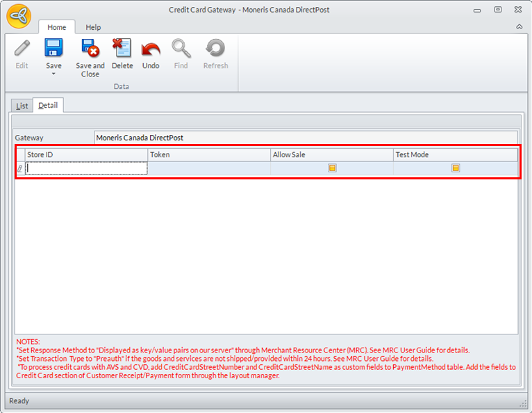Click the Store ID column header
The image size is (532, 413).
tap(87, 154)
